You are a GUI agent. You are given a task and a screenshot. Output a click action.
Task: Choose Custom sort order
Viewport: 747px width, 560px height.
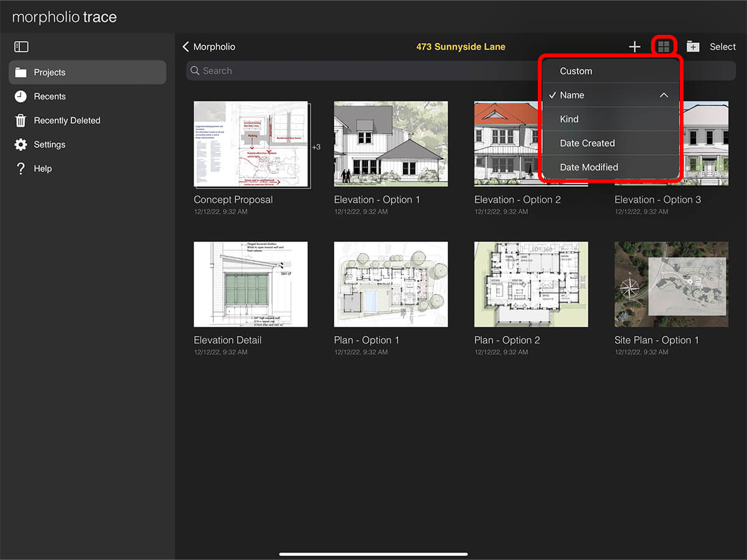coord(576,71)
